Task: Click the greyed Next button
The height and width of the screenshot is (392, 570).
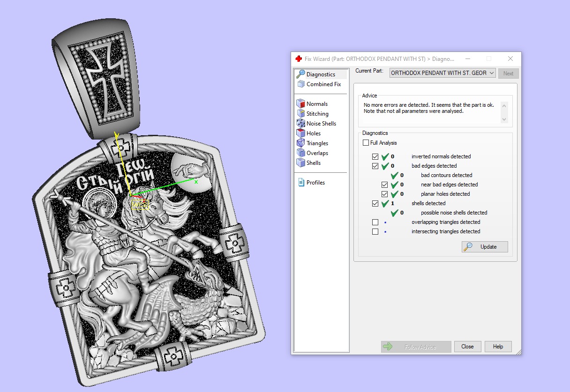Action: pyautogui.click(x=508, y=73)
